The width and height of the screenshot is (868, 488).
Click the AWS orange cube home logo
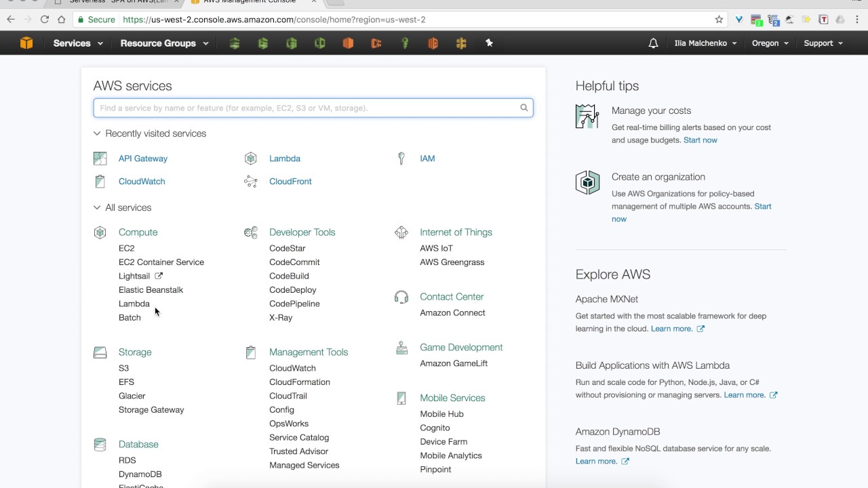(26, 43)
